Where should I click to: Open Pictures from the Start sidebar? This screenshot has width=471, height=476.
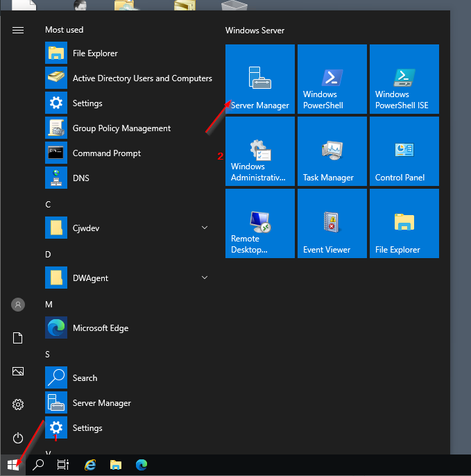click(18, 371)
